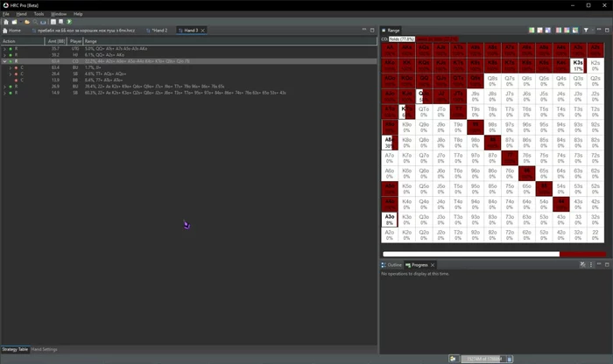This screenshot has height=364, width=613.
Task: Select the 72o 0% cell
Action: pos(510,234)
